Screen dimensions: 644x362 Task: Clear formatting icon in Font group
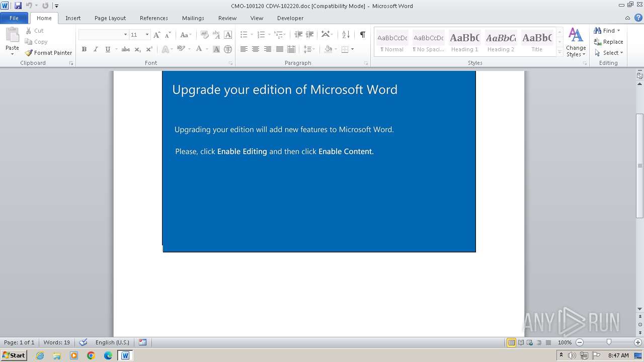click(x=204, y=35)
